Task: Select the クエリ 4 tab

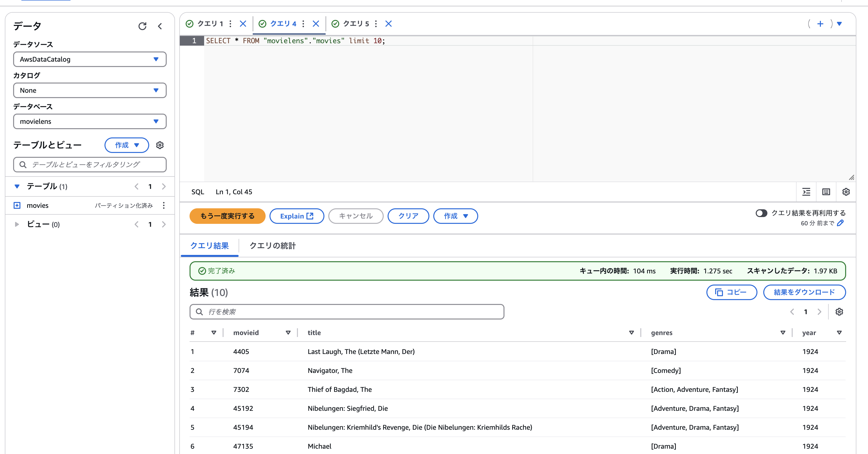Action: tap(283, 24)
